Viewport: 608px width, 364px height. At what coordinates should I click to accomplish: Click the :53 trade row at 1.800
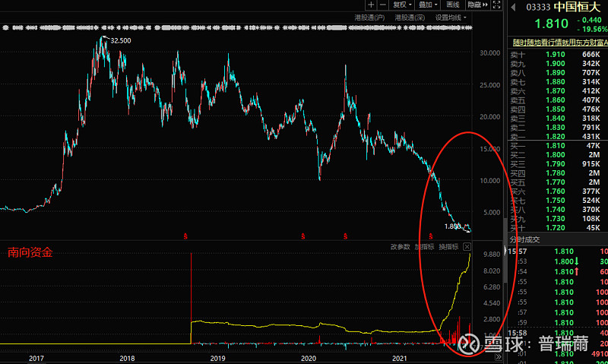558,261
